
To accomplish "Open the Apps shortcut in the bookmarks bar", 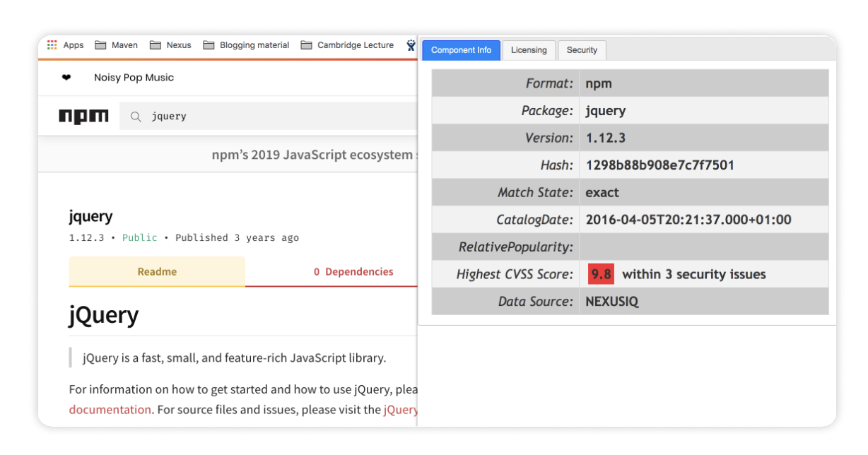I will (65, 45).
